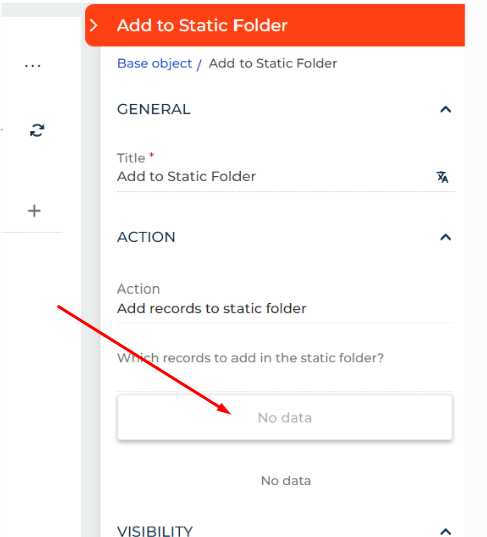Click the Add to Static Folder breadcrumb text
The height and width of the screenshot is (537, 487).
pos(273,63)
